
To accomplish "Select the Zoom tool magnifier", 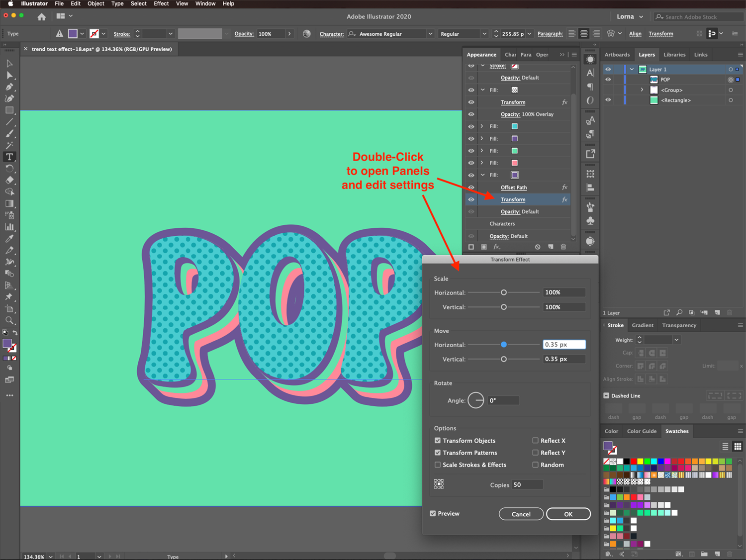I will [x=9, y=320].
